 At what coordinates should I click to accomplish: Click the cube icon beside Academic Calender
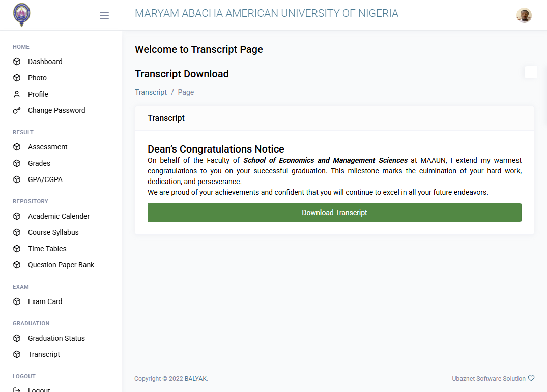click(x=17, y=216)
